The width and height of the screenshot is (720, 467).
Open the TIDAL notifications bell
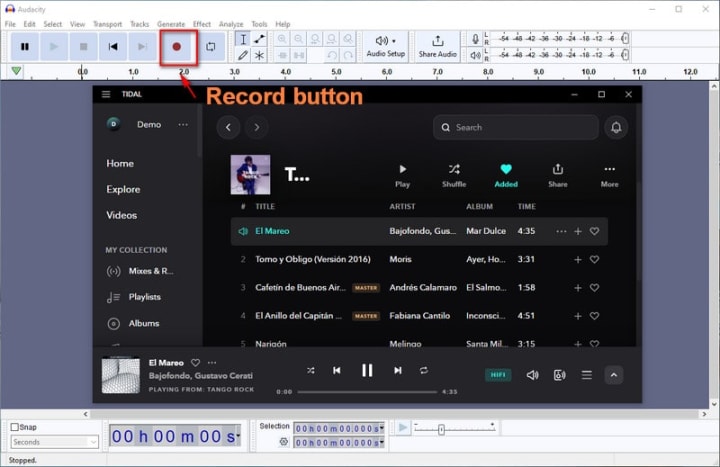pos(616,127)
